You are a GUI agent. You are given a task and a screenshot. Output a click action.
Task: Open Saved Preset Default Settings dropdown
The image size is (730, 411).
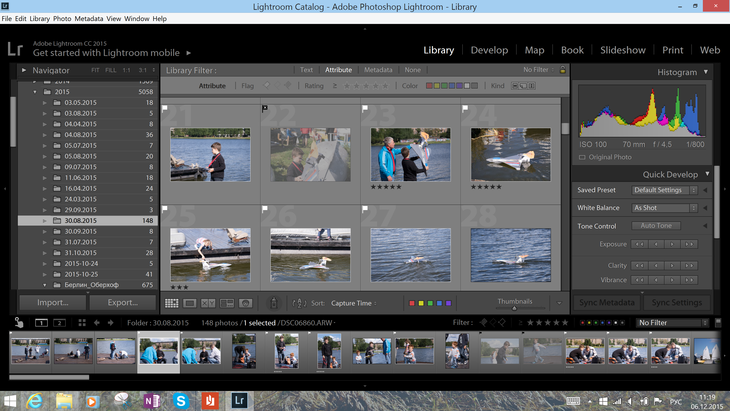tap(664, 190)
